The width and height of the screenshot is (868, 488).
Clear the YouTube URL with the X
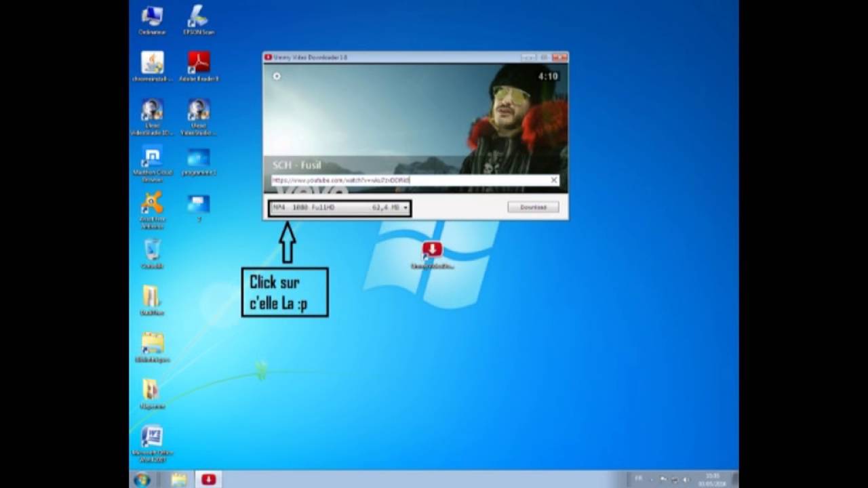[553, 180]
